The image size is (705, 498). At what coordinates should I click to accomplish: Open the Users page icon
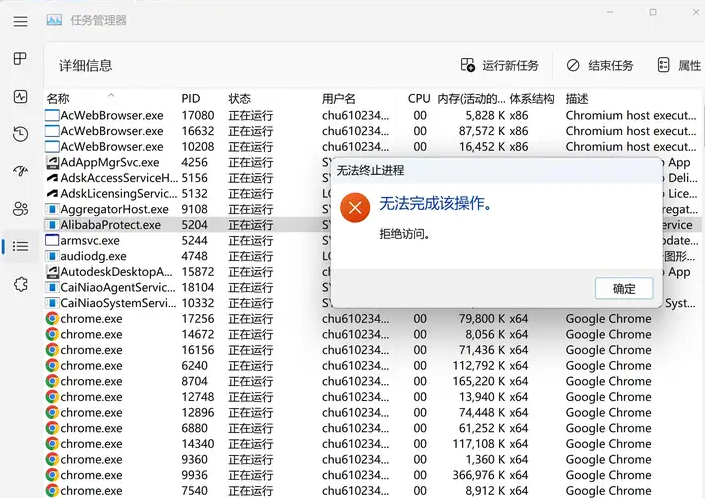click(x=20, y=208)
